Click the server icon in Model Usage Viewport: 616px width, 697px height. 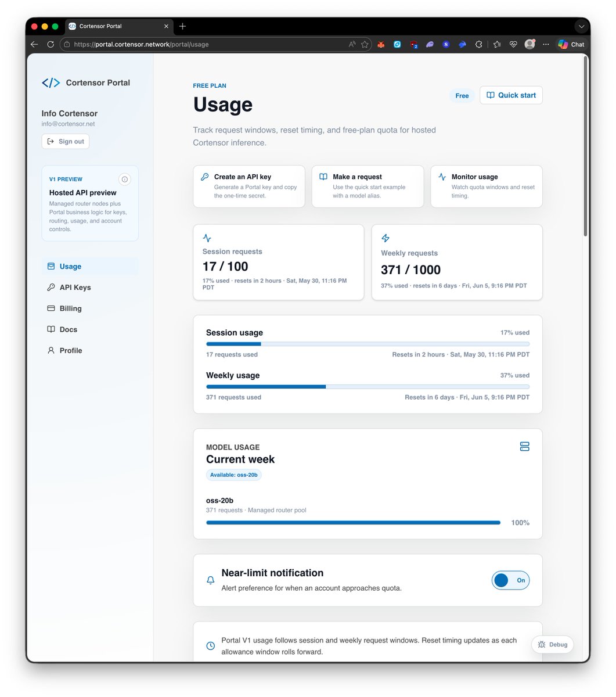(525, 447)
